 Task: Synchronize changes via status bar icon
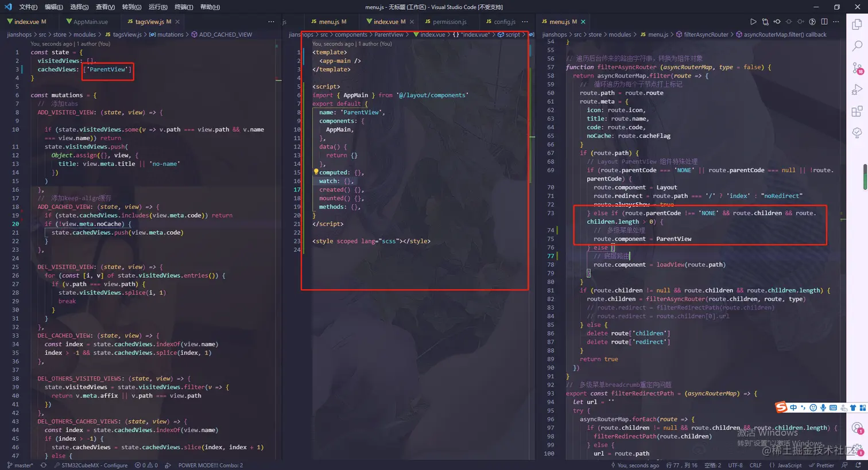[43, 465]
